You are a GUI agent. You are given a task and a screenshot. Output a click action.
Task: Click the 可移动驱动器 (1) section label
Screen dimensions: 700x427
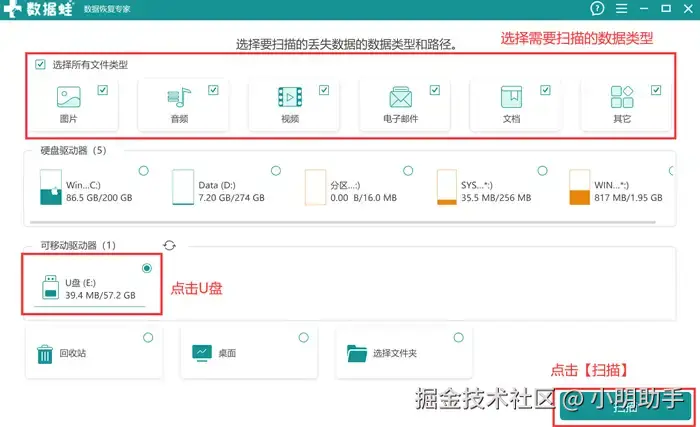click(78, 245)
